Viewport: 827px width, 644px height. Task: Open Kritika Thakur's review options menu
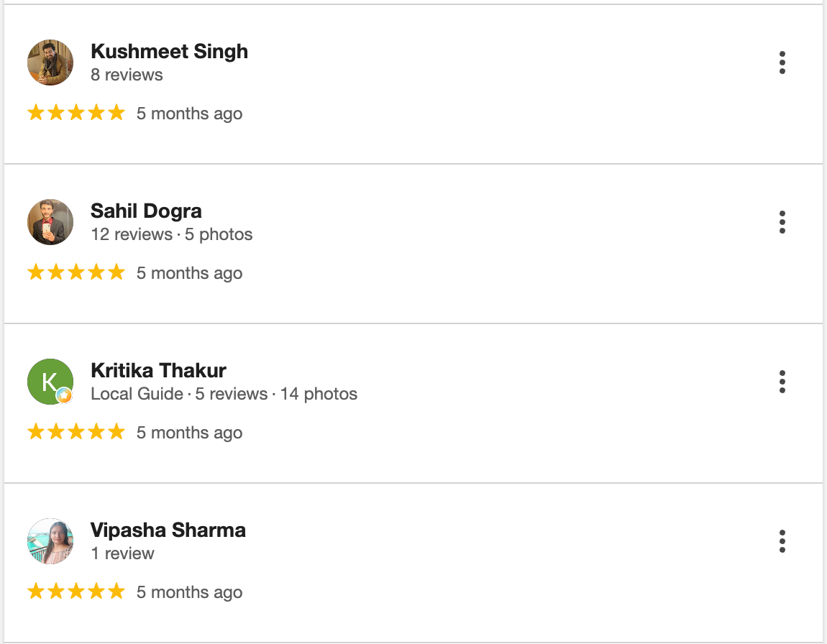pos(782,382)
